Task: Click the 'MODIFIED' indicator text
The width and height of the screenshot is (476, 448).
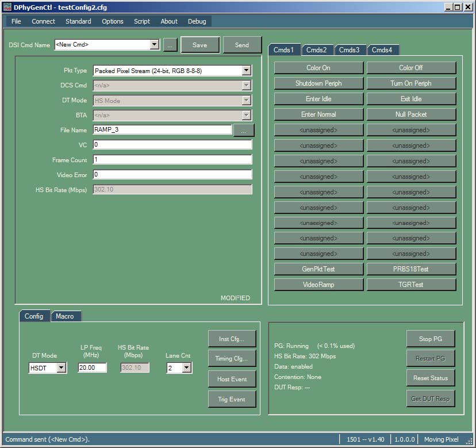Action: 235,298
